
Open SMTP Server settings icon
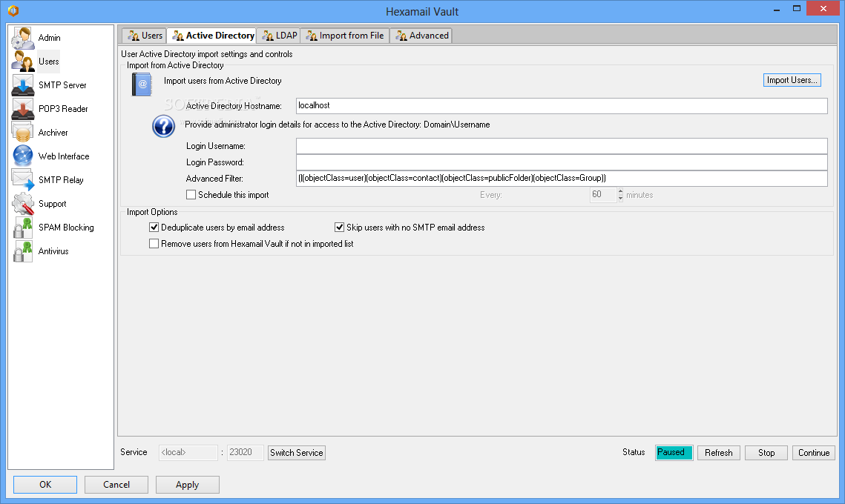[x=23, y=85]
